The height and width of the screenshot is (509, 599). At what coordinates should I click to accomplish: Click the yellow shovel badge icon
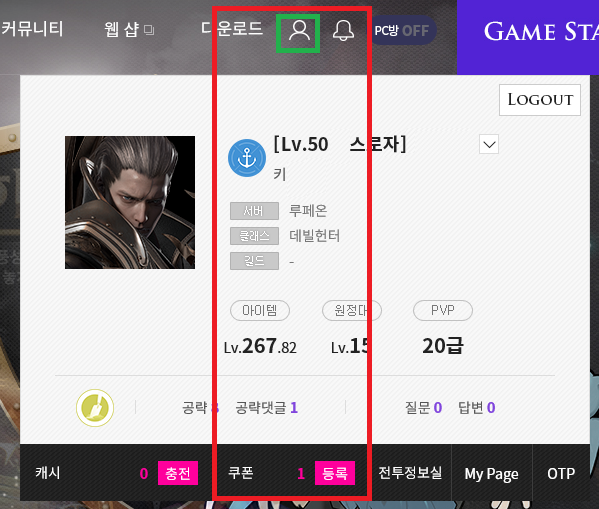click(95, 408)
